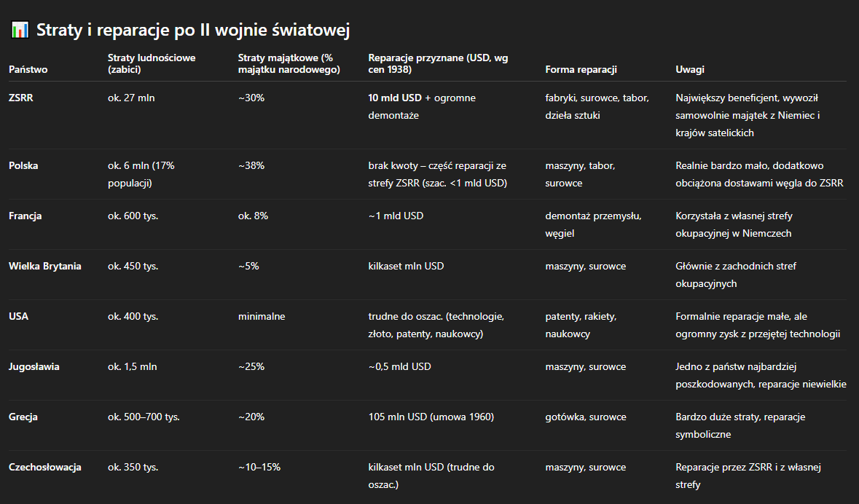Screen dimensions: 859x504
Task: Click the bar chart icon beside the title
Action: coord(20,30)
